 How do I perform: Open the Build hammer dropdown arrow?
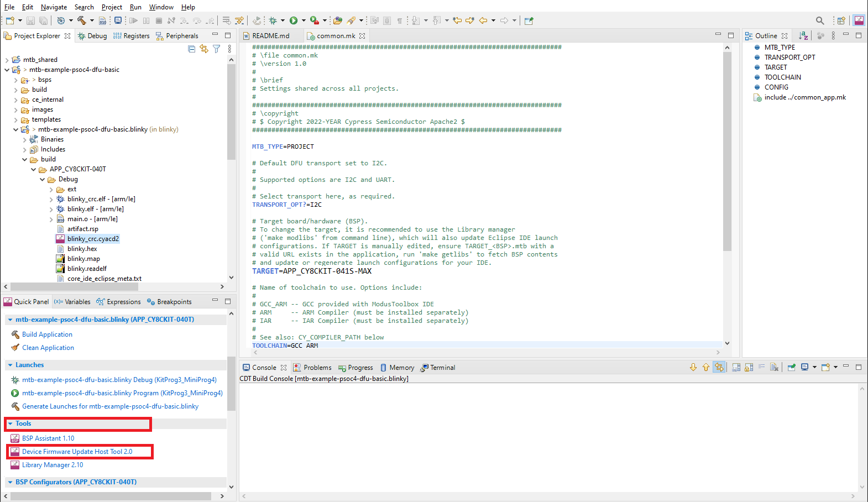[92, 20]
